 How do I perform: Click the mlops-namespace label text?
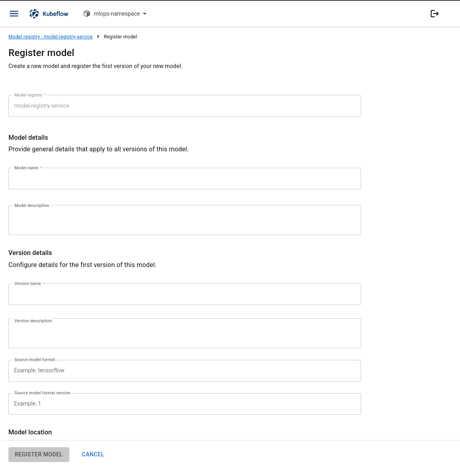pos(117,14)
